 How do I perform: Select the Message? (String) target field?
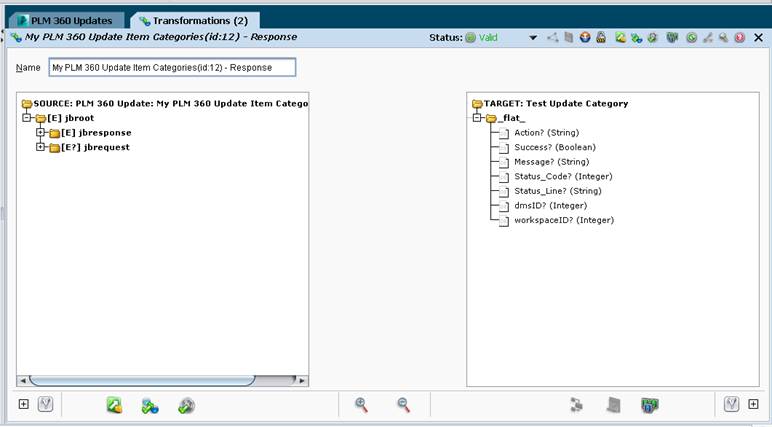tap(544, 162)
